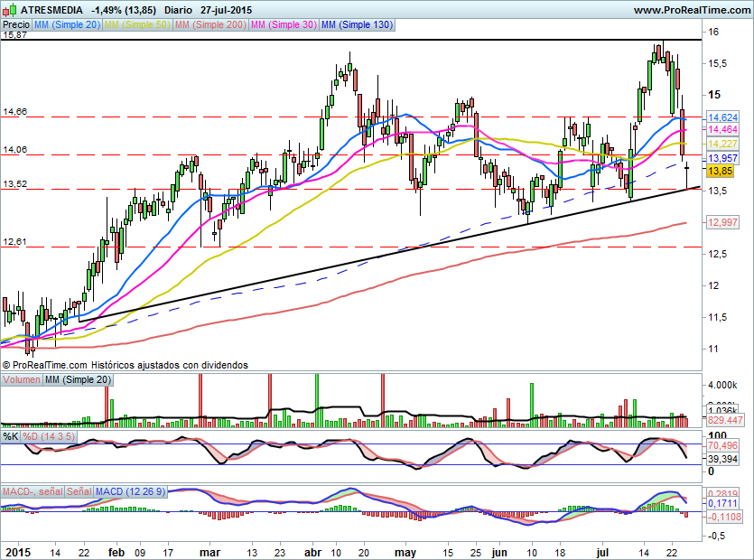Viewport: 754px width, 560px height.
Task: Click the 12,61 horizontal level label
Action: click(x=14, y=241)
